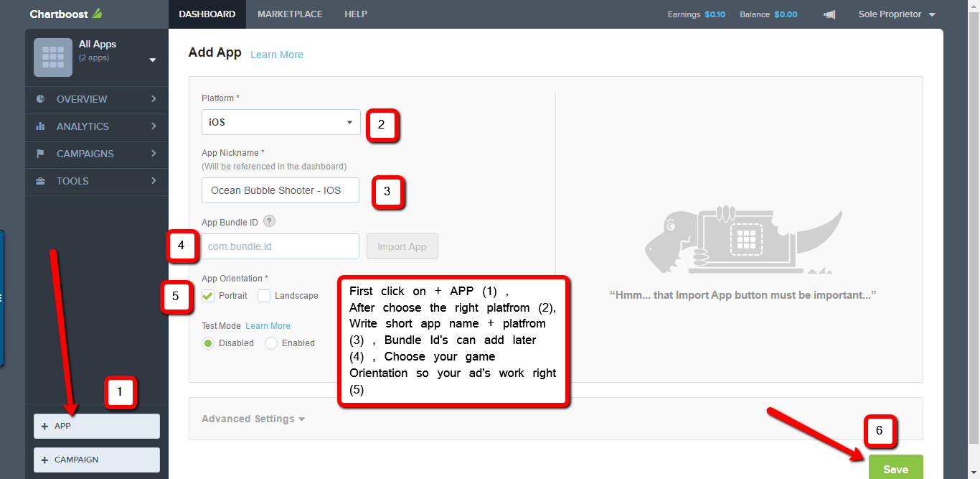Click the App Bundle ID help icon

pyautogui.click(x=269, y=221)
